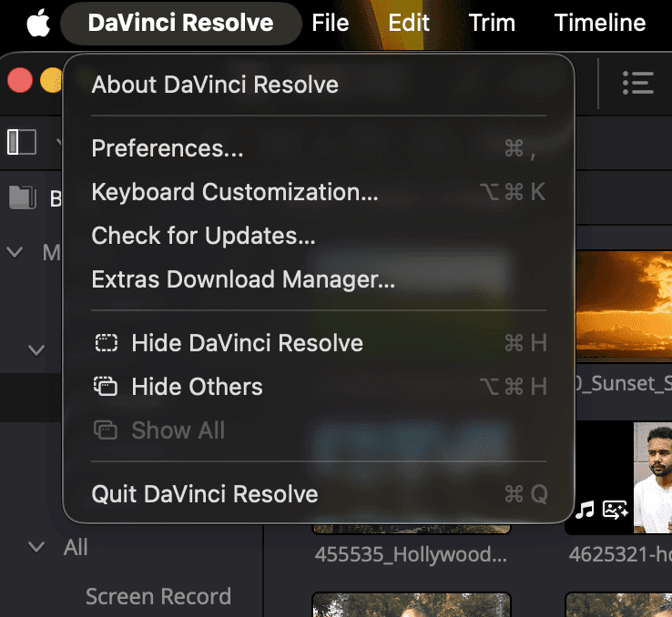This screenshot has height=617, width=672.
Task: Choose About DaVinci Resolve
Action: point(319,85)
